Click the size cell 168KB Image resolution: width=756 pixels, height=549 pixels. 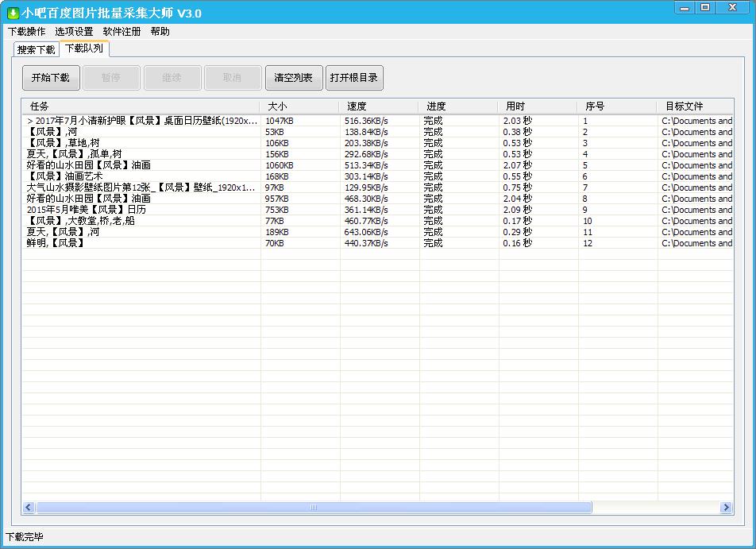tap(276, 176)
